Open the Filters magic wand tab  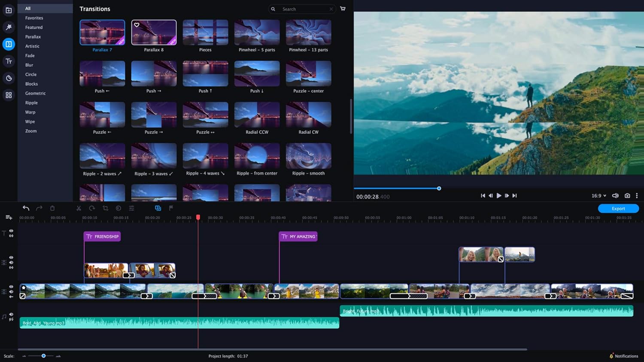click(9, 27)
